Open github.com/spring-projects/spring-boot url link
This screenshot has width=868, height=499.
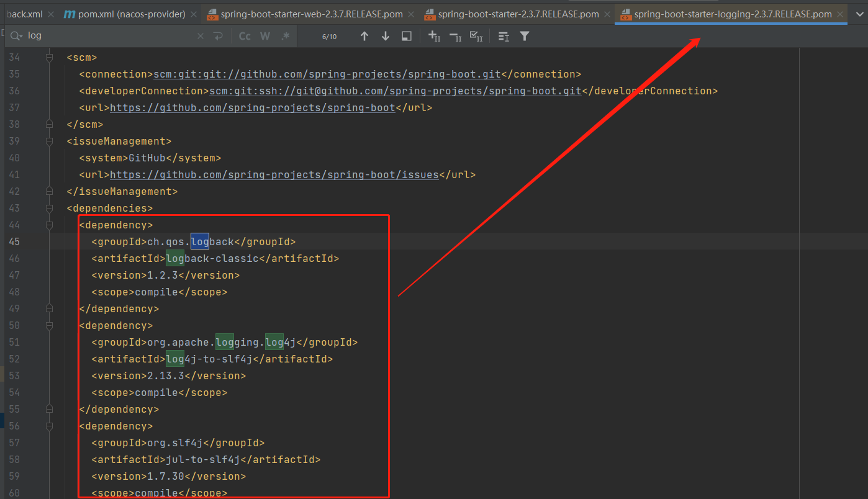click(x=253, y=108)
